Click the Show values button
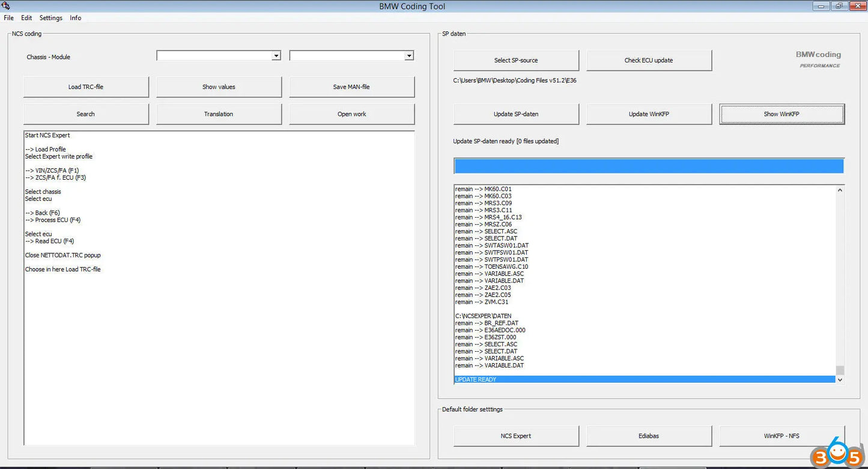 (219, 87)
